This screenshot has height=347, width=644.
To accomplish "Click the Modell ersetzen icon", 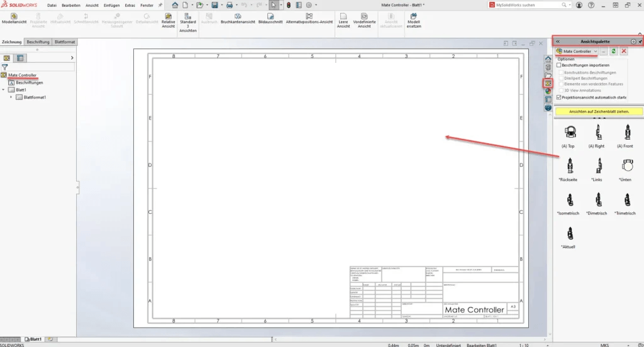I will coord(414,22).
